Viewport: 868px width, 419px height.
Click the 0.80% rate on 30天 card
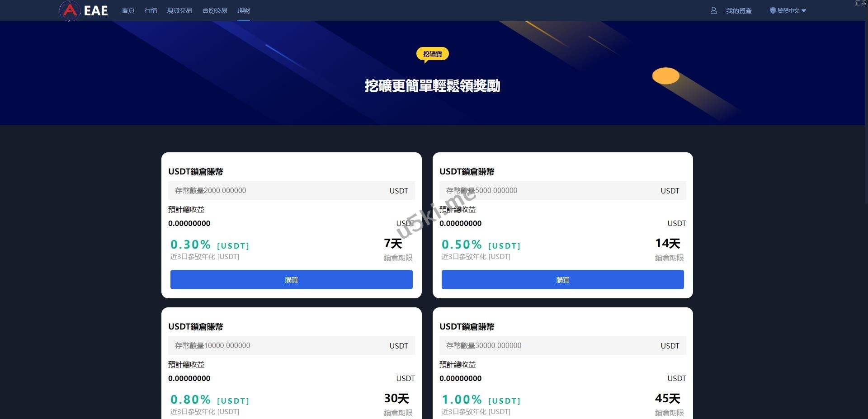(x=190, y=400)
